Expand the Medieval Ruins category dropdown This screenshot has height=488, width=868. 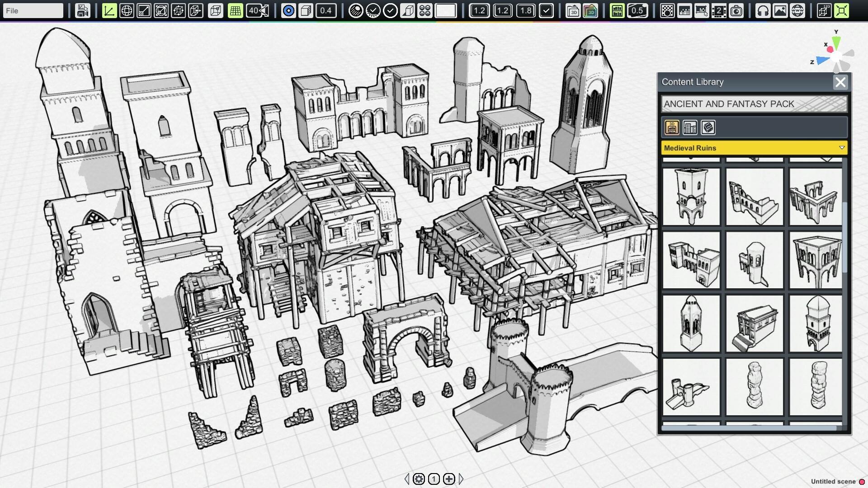coord(841,148)
